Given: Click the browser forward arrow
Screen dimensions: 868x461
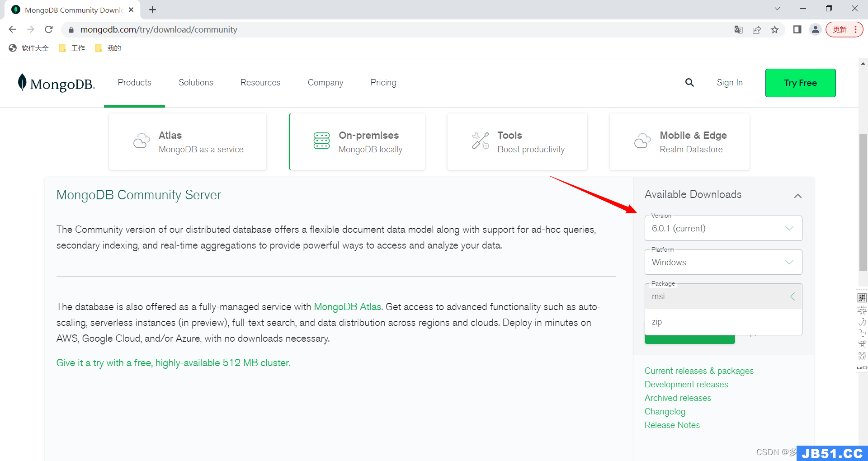Looking at the screenshot, I should coord(30,29).
